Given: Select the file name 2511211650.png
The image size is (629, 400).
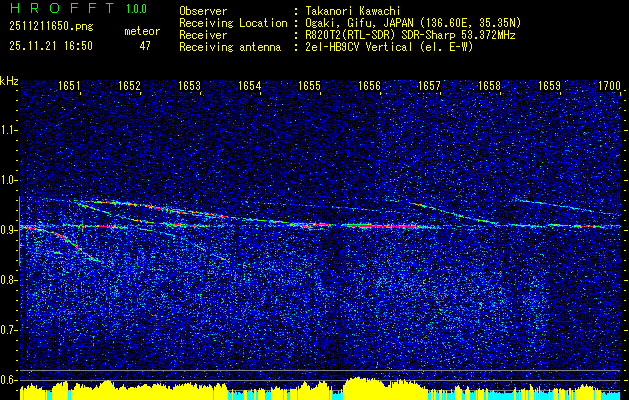Looking at the screenshot, I should pos(51,26).
